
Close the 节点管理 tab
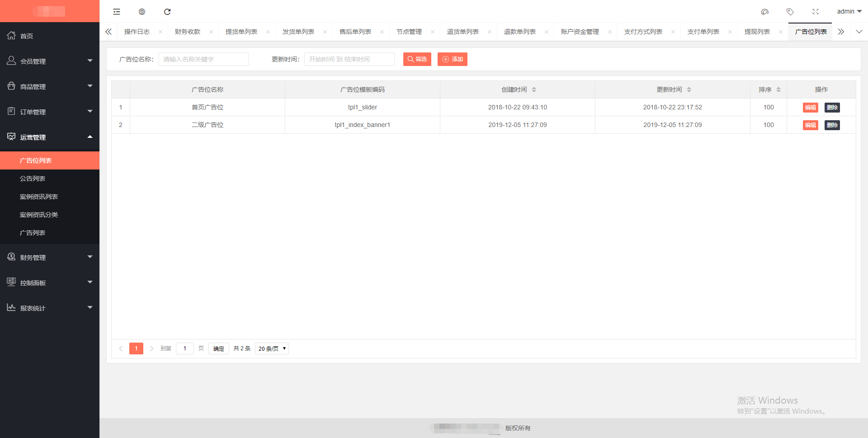tap(433, 32)
